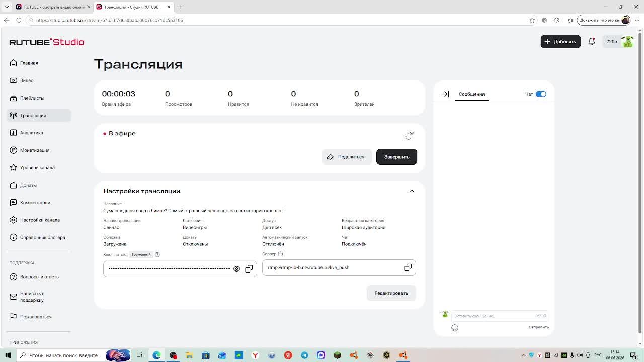The height and width of the screenshot is (362, 644).
Task: Switch to the Сообщения tab
Action: (x=471, y=94)
